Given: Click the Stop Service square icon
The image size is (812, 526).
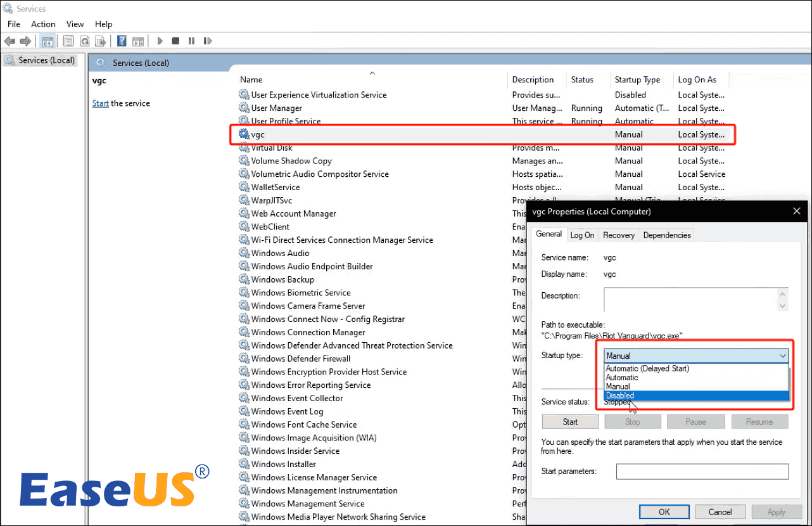Looking at the screenshot, I should pyautogui.click(x=175, y=41).
